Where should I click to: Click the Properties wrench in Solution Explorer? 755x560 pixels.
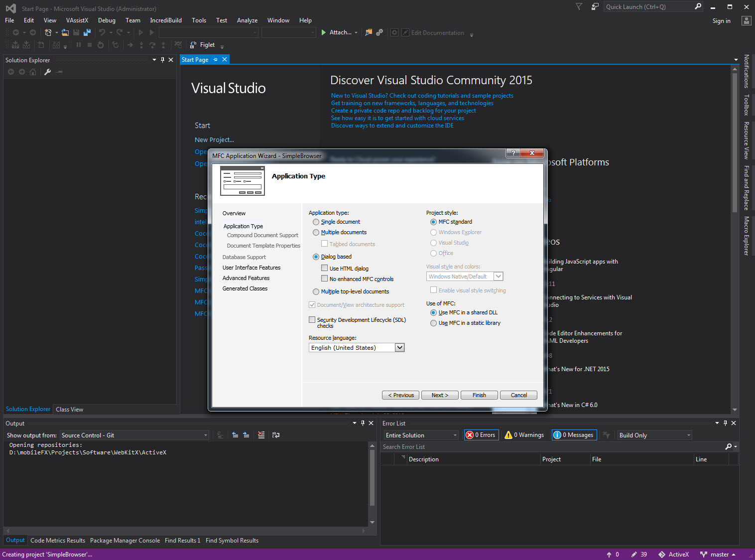pos(48,72)
